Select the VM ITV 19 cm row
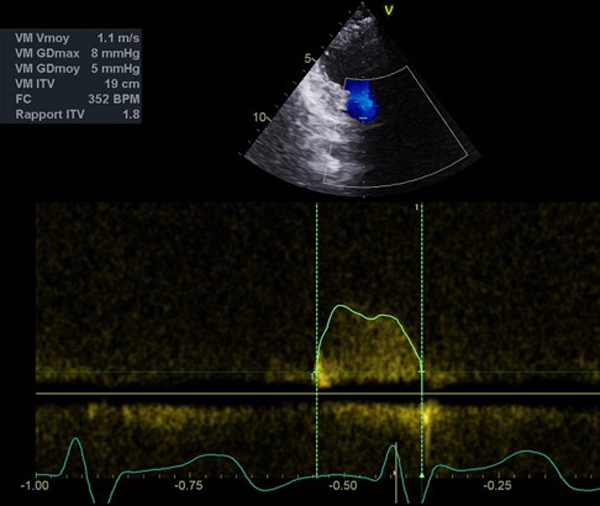The width and height of the screenshot is (600, 506). pyautogui.click(x=77, y=84)
